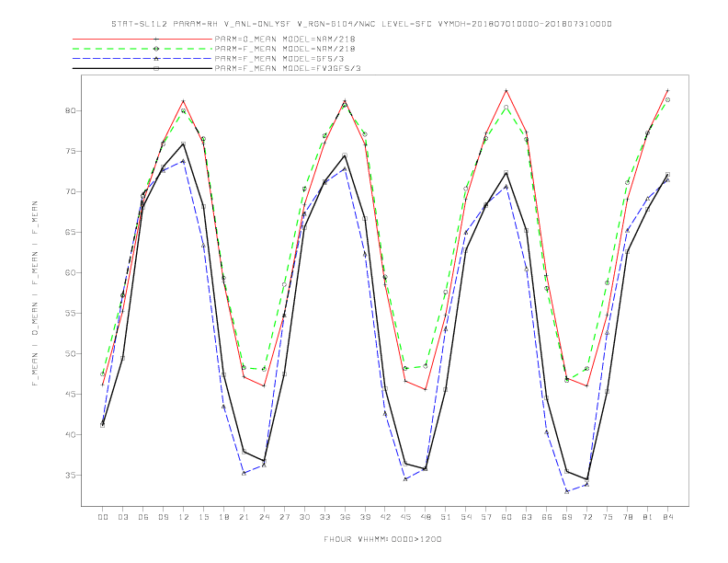Click x-axis forecast hour label 21
This screenshot has height=563, width=728.
(244, 517)
